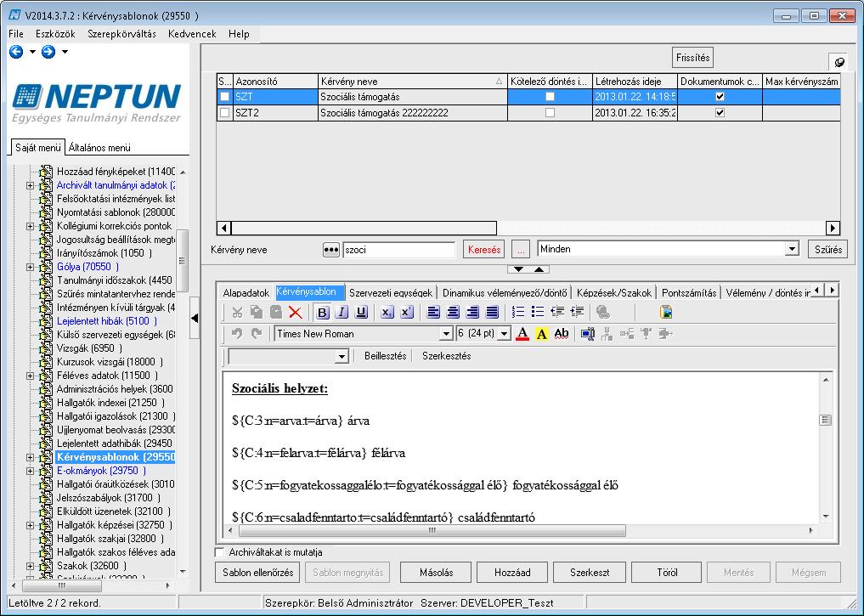Screen dimensions: 864x616
Task: Tick the first-column checkbox for SZT2 row
Action: (x=225, y=113)
